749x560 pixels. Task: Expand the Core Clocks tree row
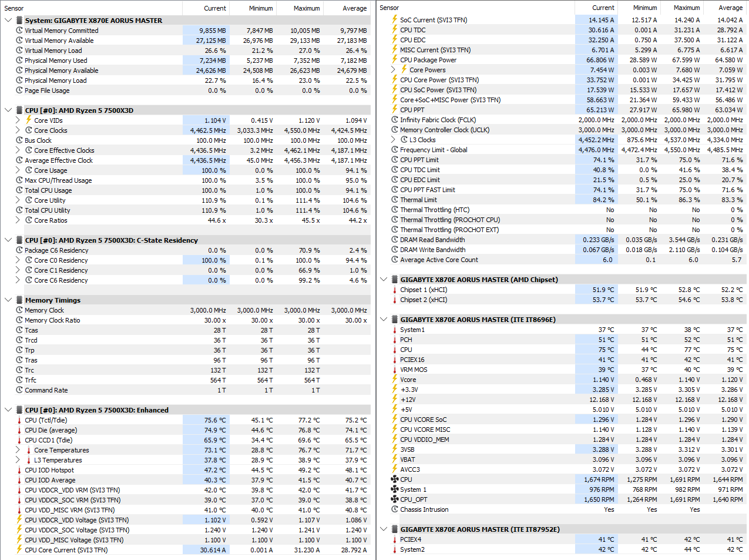(18, 130)
